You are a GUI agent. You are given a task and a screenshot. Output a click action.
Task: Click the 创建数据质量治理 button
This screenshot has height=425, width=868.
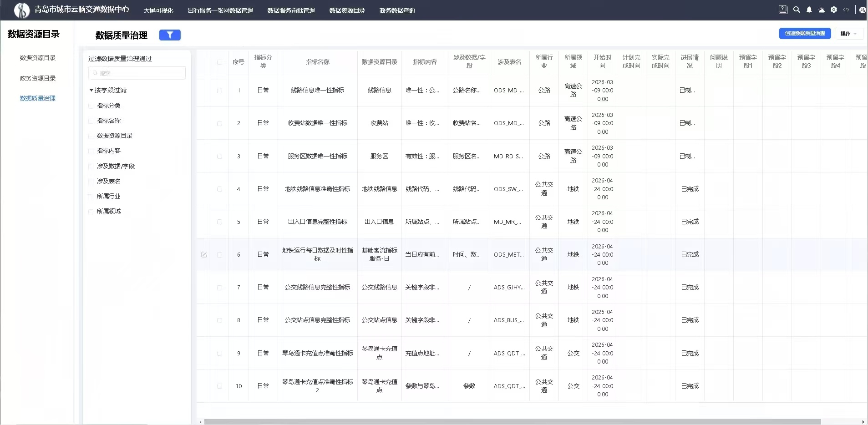pos(805,34)
